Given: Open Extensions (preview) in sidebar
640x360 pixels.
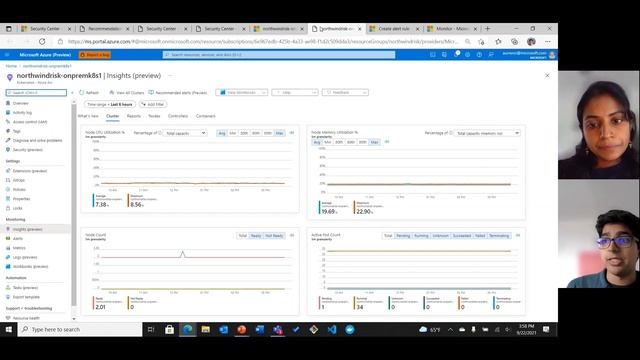Looking at the screenshot, I should 30,171.
